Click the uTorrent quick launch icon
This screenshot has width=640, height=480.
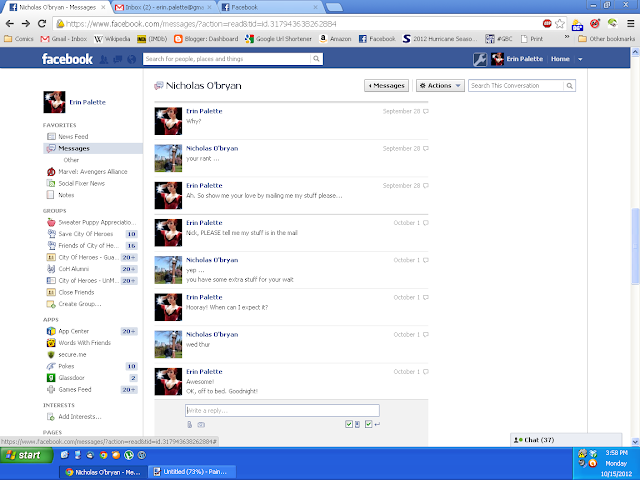[129, 455]
